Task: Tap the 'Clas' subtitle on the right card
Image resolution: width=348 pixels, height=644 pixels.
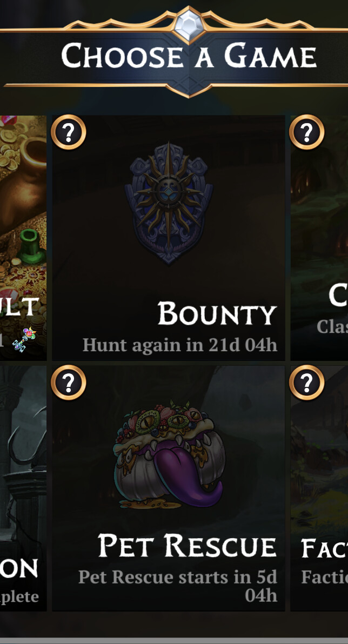Action: click(332, 327)
